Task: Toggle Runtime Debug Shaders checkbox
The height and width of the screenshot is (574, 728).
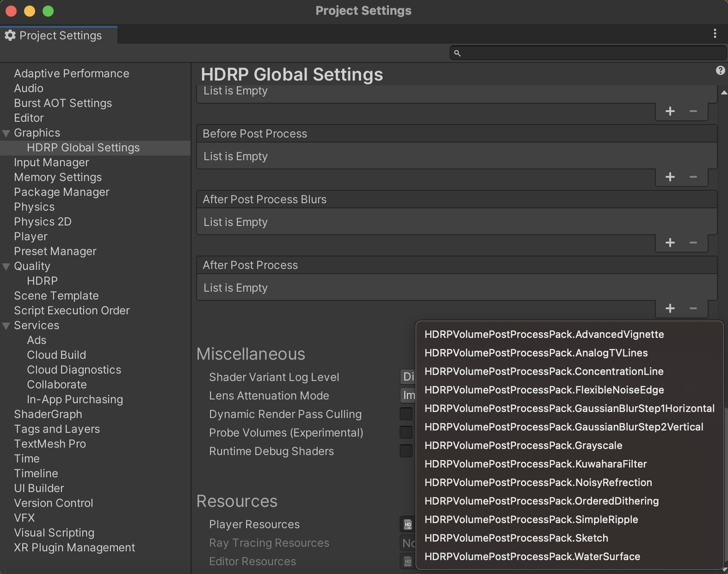Action: click(x=406, y=451)
